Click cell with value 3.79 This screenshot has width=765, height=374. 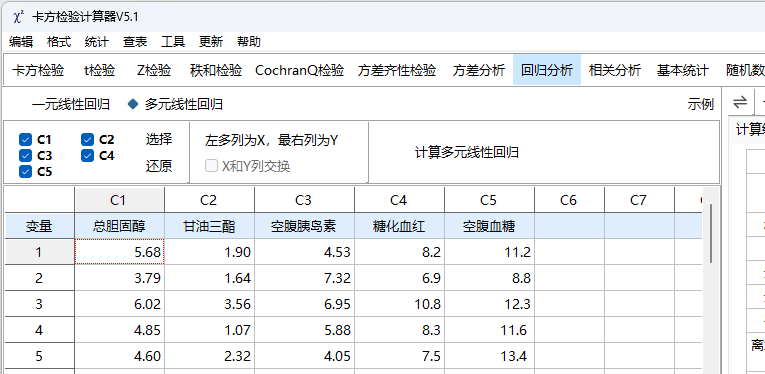120,278
